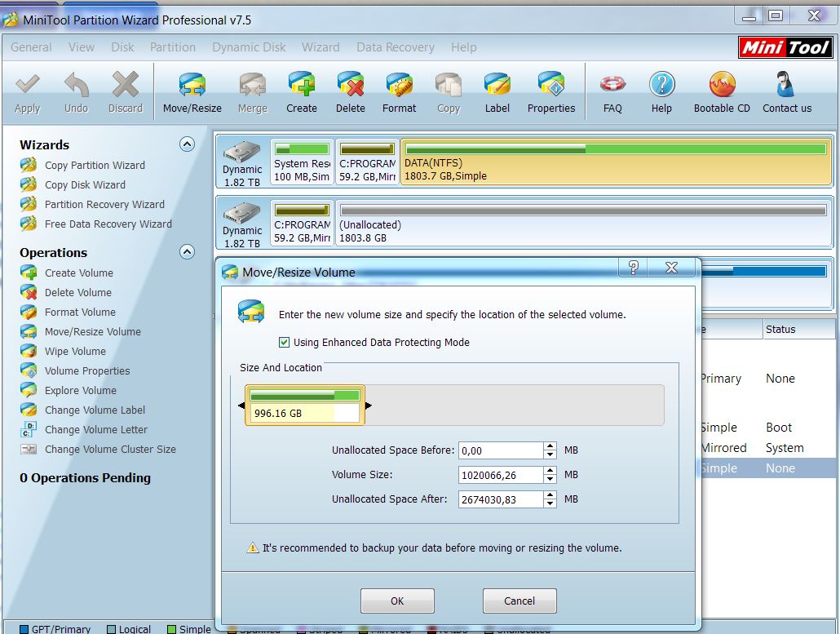840x634 pixels.
Task: Collapse the Operations section
Action: (x=187, y=252)
